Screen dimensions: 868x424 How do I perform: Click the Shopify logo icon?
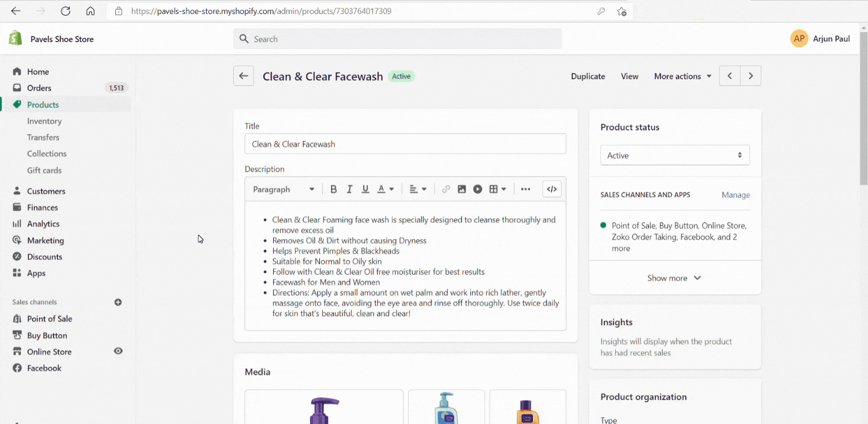point(15,38)
